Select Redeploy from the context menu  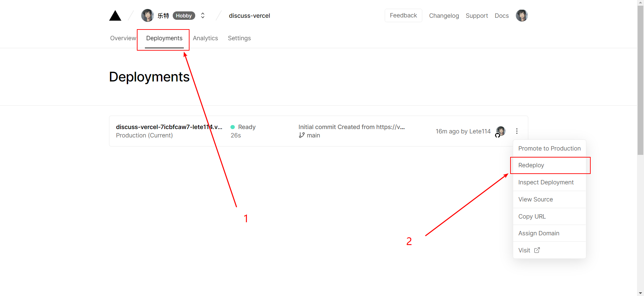click(x=531, y=165)
